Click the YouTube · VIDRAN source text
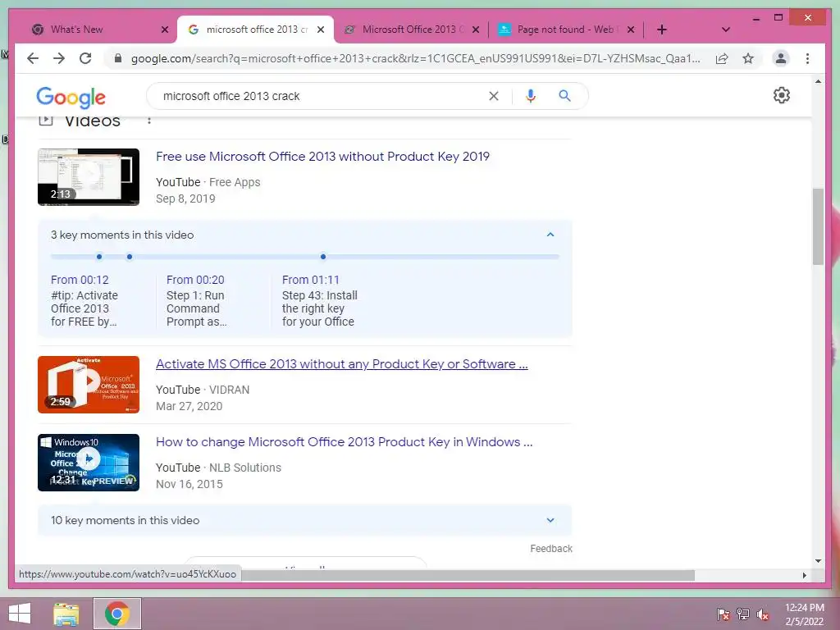The width and height of the screenshot is (840, 630). point(203,390)
